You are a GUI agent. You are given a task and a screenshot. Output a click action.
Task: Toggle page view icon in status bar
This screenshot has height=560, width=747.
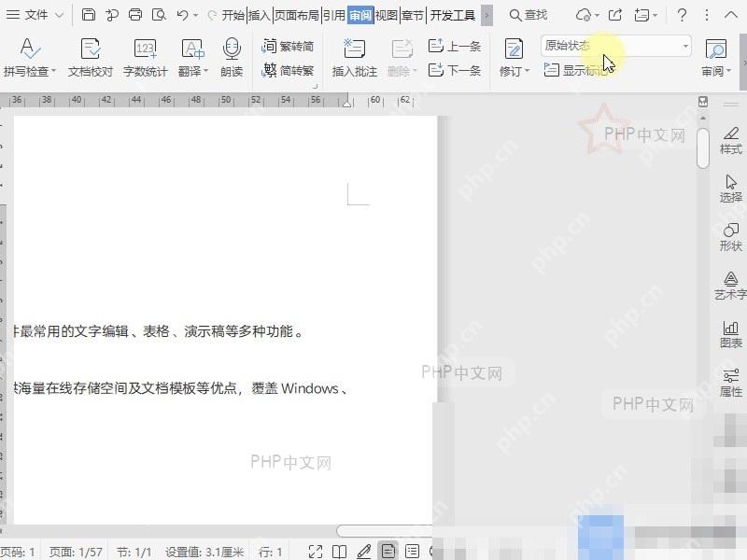[x=388, y=552]
